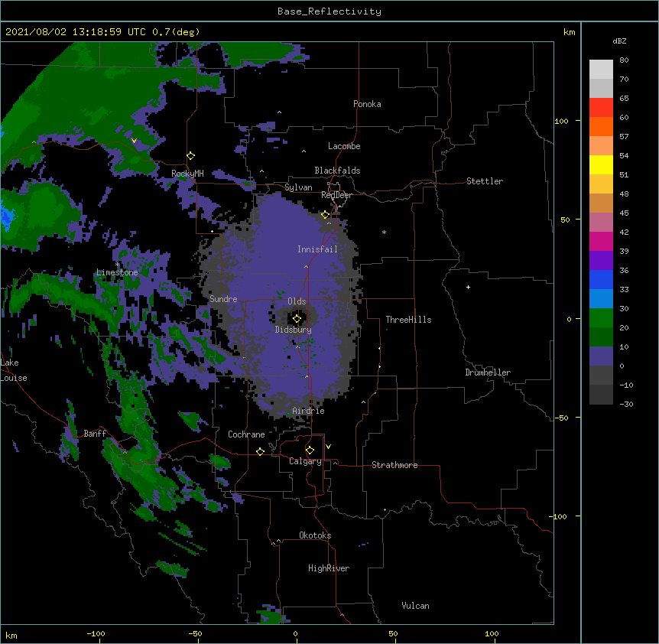Select the yellow diamond marker beside RockyMH
The height and width of the screenshot is (644, 659).
tap(190, 156)
